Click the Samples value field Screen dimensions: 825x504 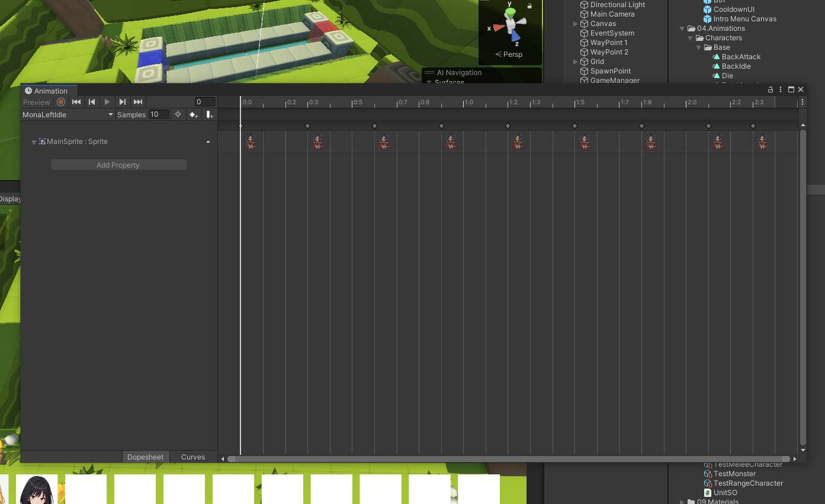coord(159,114)
